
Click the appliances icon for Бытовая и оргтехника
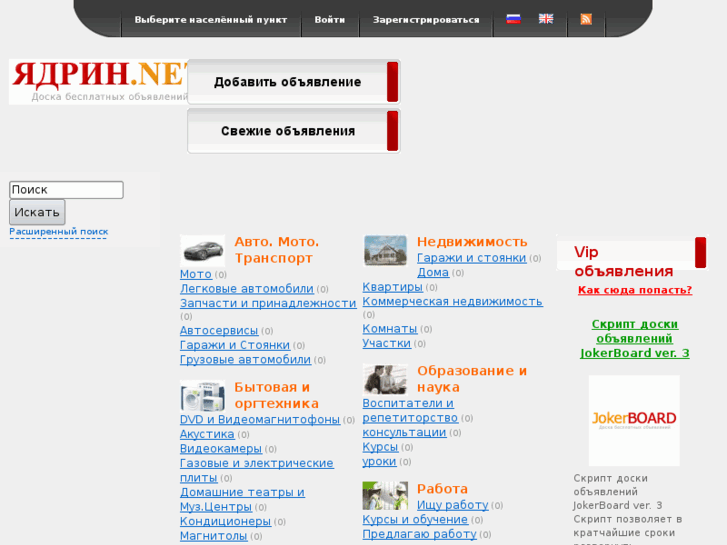(203, 397)
